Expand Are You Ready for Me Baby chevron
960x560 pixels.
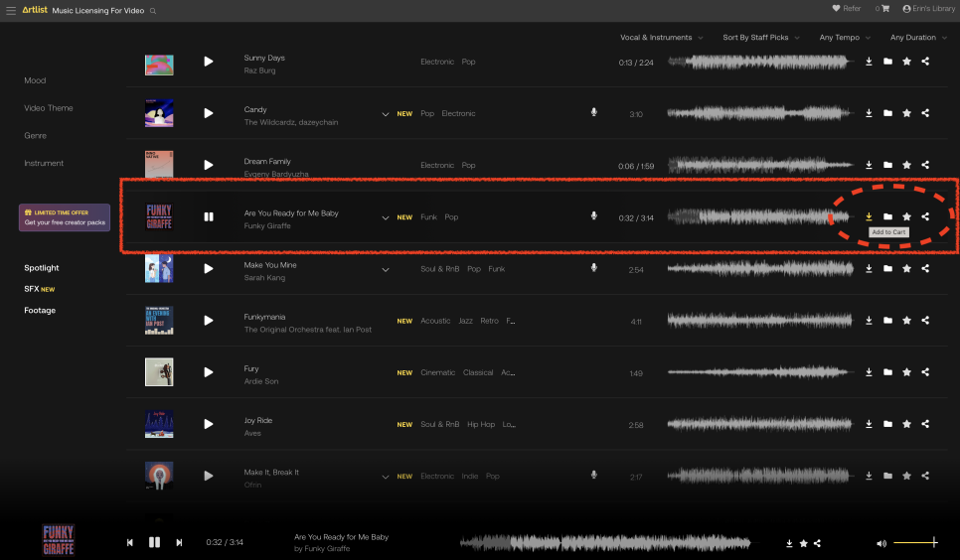tap(386, 217)
